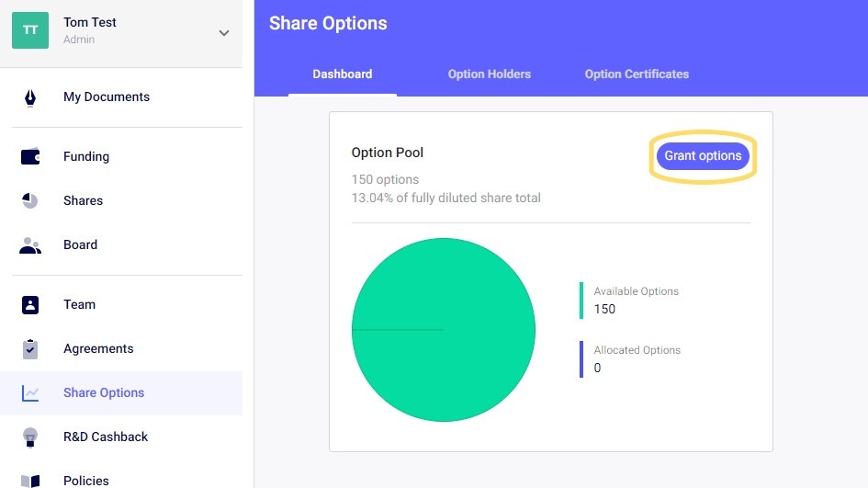Click the lightbulb icon next to R&D Cashback
Image resolution: width=868 pixels, height=488 pixels.
[30, 437]
